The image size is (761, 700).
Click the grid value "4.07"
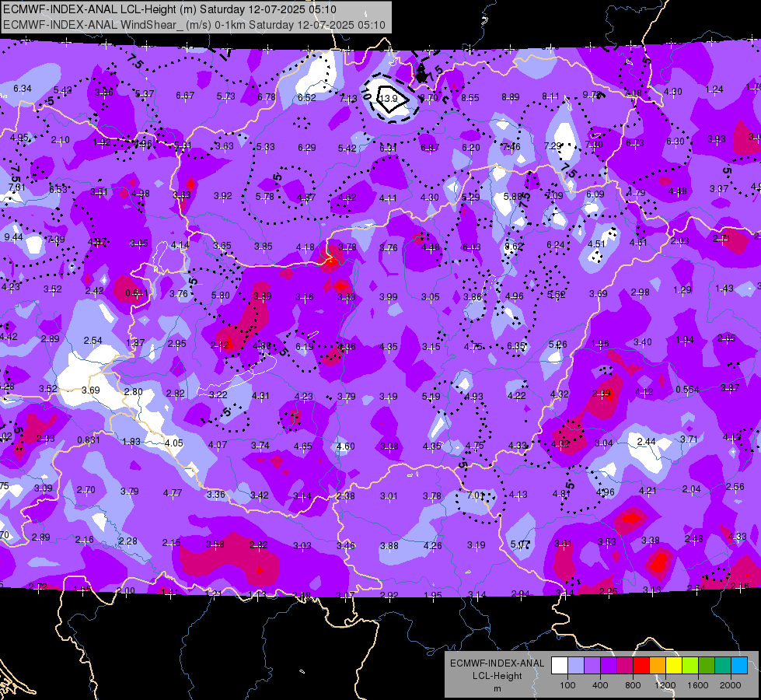(x=218, y=444)
